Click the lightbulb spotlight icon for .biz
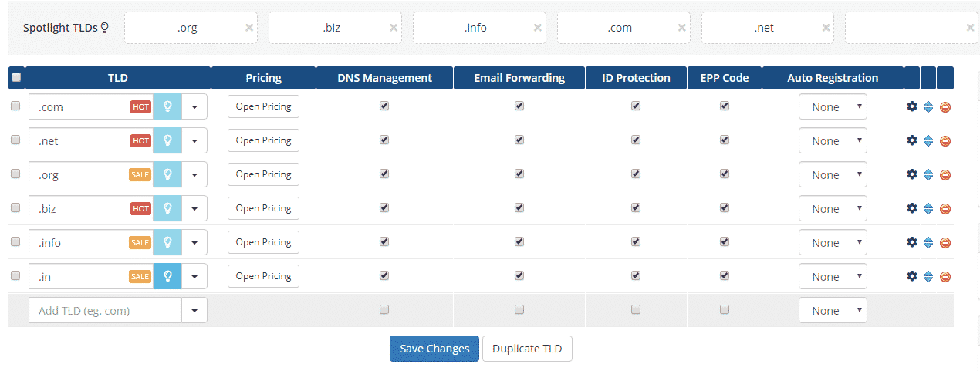The width and height of the screenshot is (980, 371). coord(167,208)
